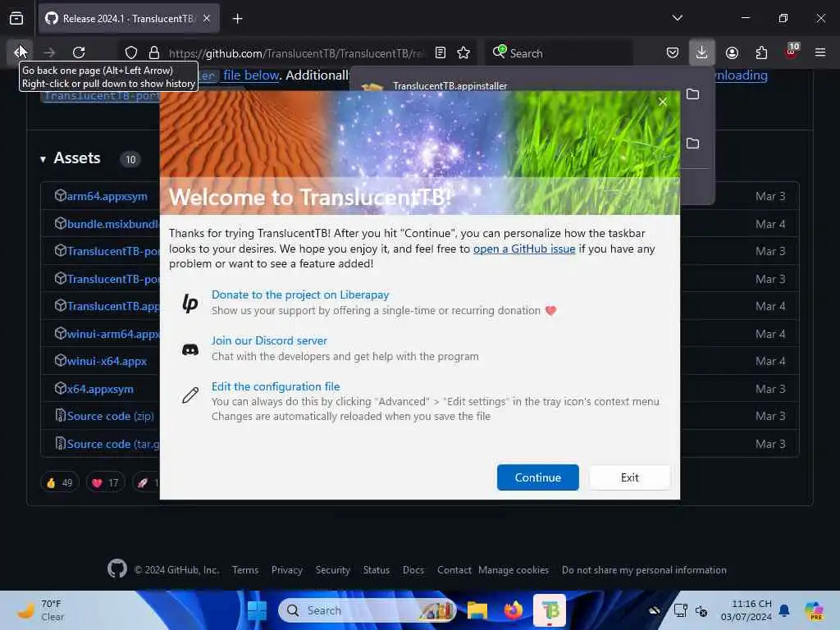Close the Release 2024.1 tab
840x630 pixels.
coord(207,19)
